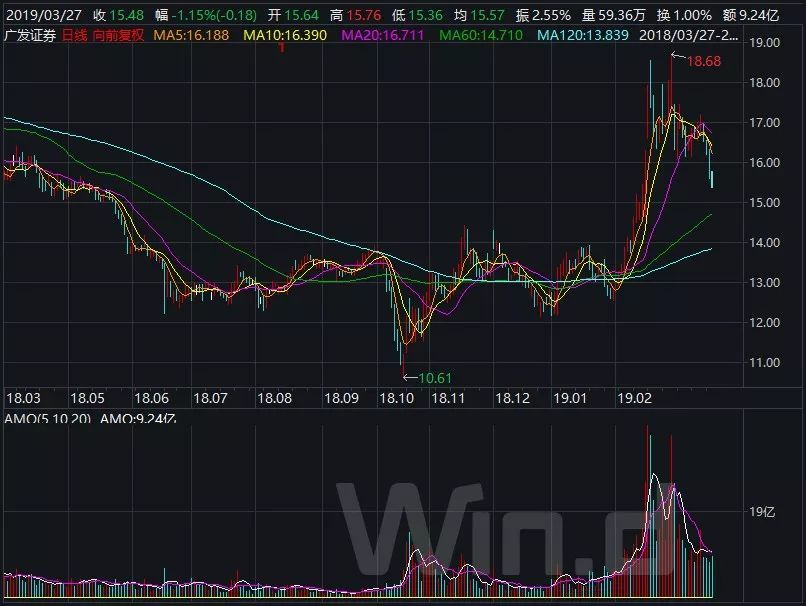Image resolution: width=806 pixels, height=606 pixels.
Task: Click the high price 15.76 value
Action: point(364,15)
